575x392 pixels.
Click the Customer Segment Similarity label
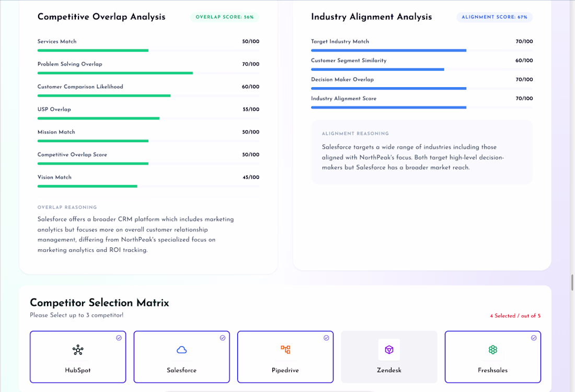349,61
